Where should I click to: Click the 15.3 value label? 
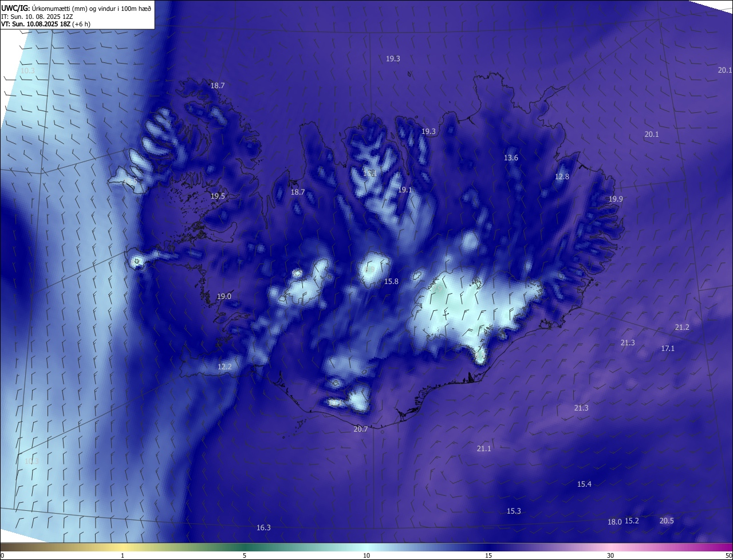pyautogui.click(x=514, y=511)
